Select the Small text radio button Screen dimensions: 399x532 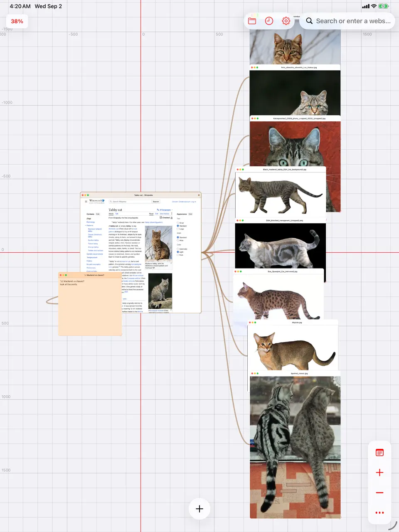tap(178, 223)
